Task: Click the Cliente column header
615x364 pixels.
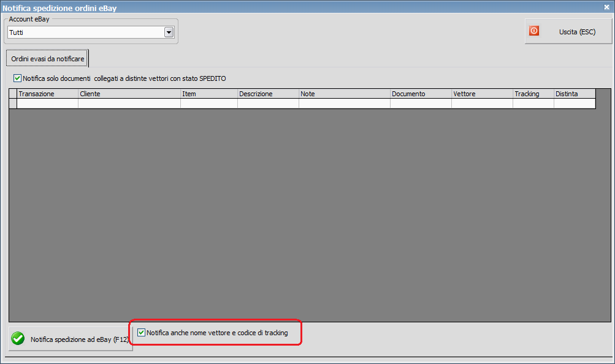Action: [129, 94]
